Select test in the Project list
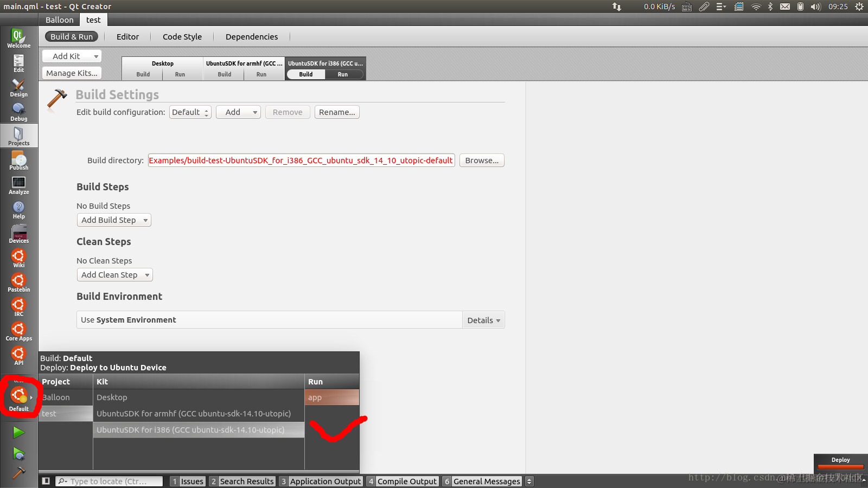 click(66, 414)
